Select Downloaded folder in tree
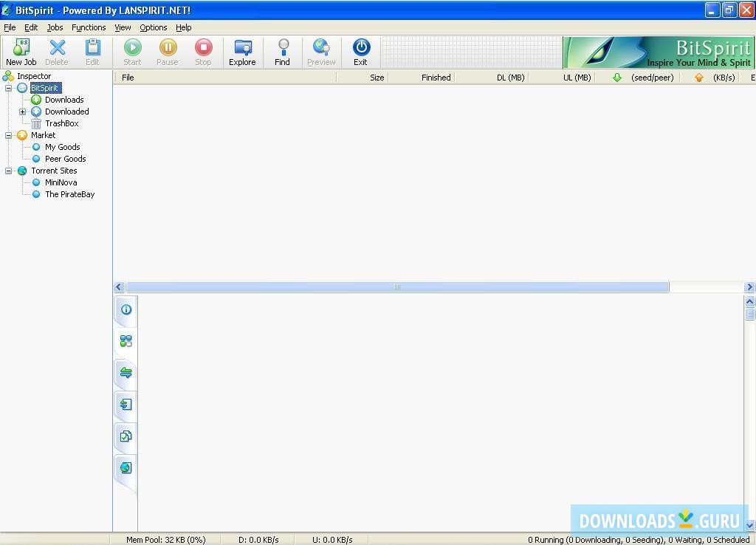Viewport: 756px width, 545px height. click(66, 112)
